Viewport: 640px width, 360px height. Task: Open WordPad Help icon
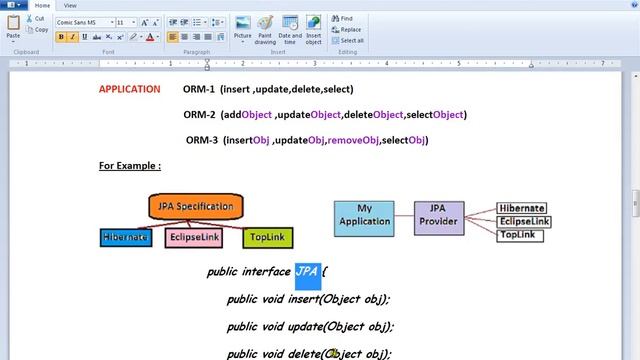(x=635, y=4)
